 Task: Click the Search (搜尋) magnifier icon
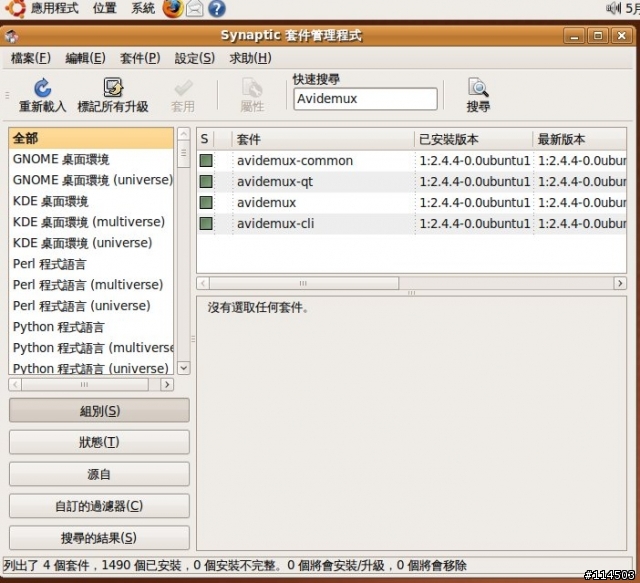click(478, 87)
